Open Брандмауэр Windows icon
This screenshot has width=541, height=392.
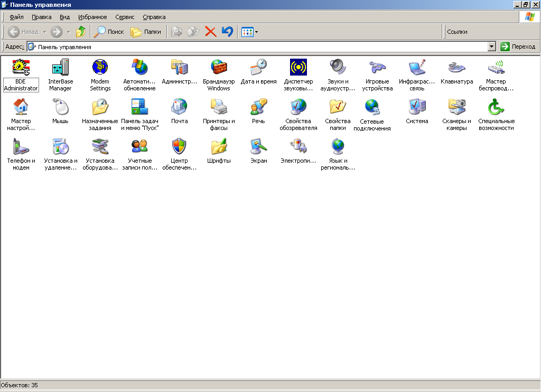[219, 67]
